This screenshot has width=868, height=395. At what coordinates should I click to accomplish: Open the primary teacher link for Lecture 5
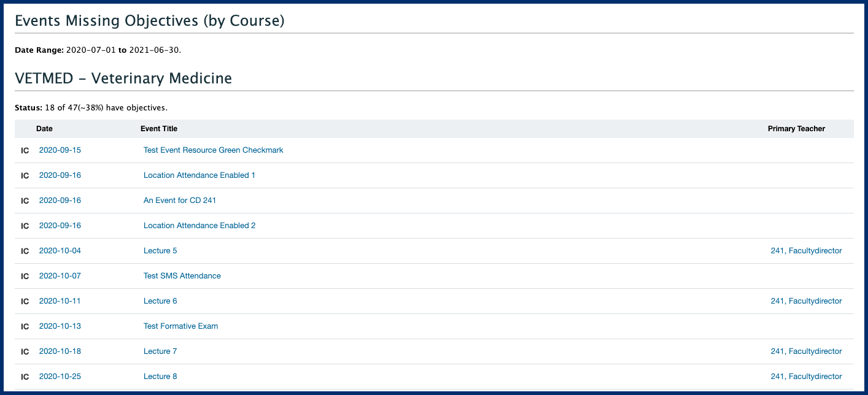806,251
